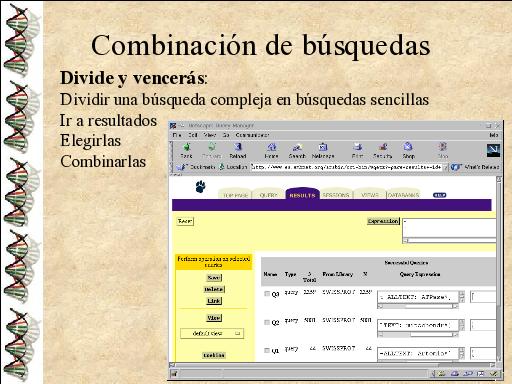This screenshot has width=512, height=384.
Task: Click the Reload toolbar icon
Action: click(238, 147)
